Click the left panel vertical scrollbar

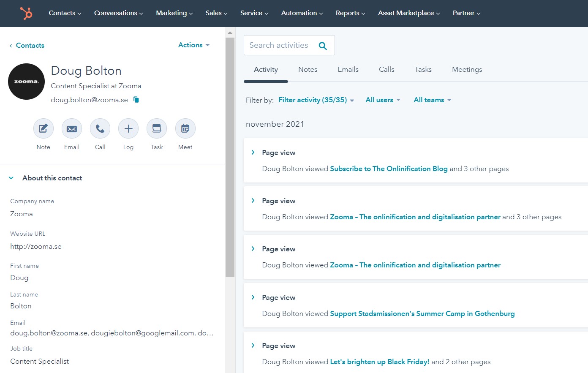click(x=230, y=157)
